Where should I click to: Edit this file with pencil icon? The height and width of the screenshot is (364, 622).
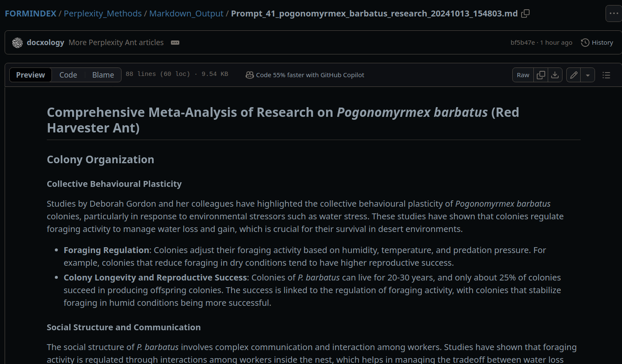(573, 75)
